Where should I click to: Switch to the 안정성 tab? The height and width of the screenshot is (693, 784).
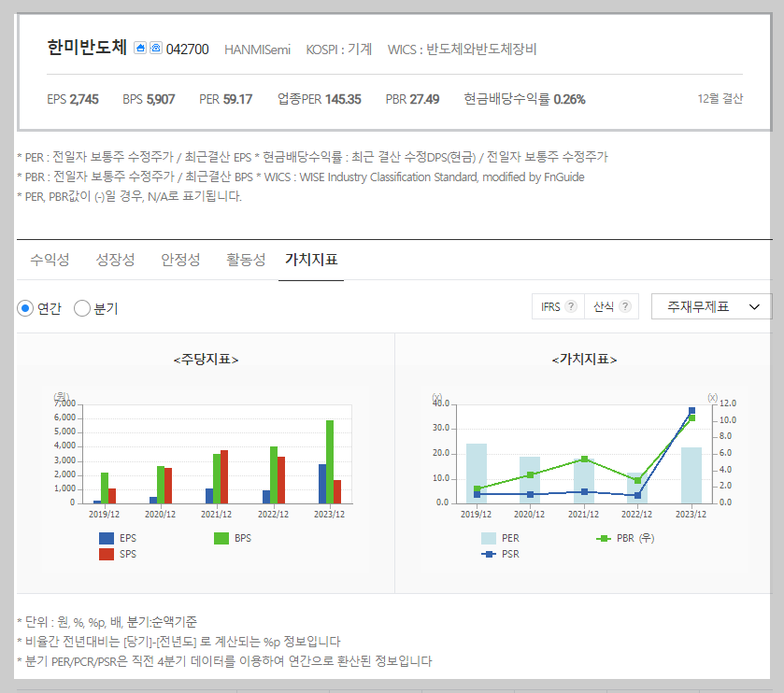pyautogui.click(x=179, y=261)
